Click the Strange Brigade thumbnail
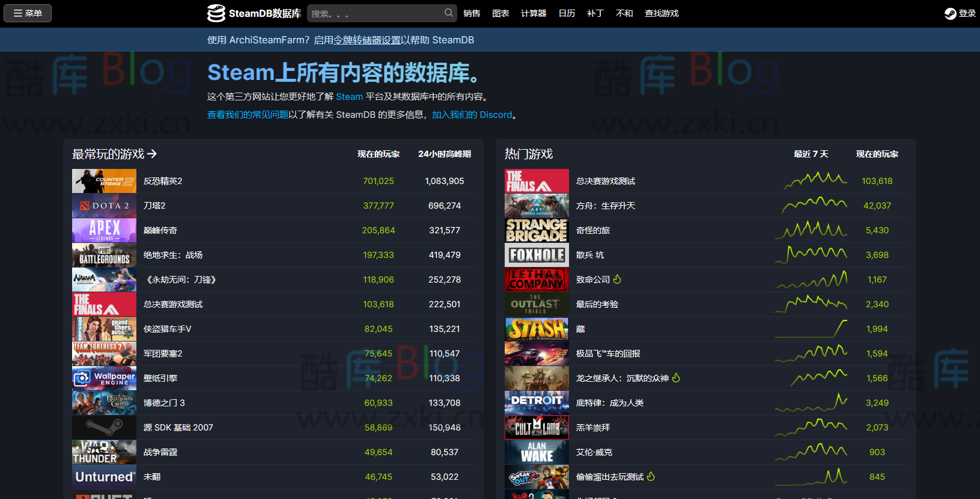The height and width of the screenshot is (499, 980). 537,230
